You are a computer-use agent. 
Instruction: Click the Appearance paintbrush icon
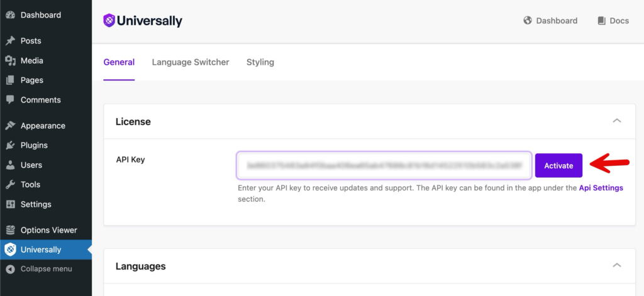[x=10, y=126]
